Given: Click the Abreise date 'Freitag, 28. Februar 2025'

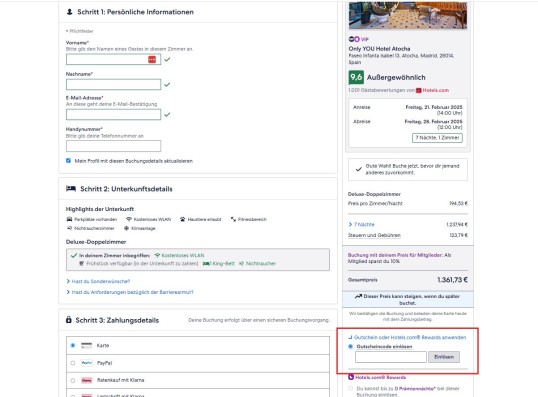Looking at the screenshot, I should pyautogui.click(x=433, y=121).
